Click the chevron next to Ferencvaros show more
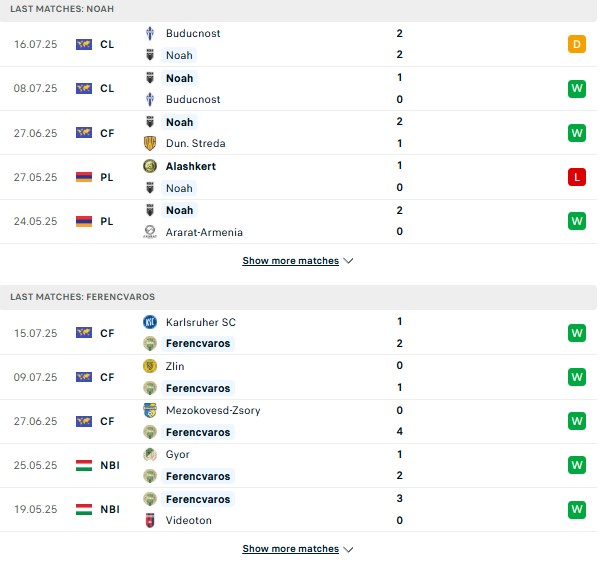602x569 pixels. (x=348, y=549)
